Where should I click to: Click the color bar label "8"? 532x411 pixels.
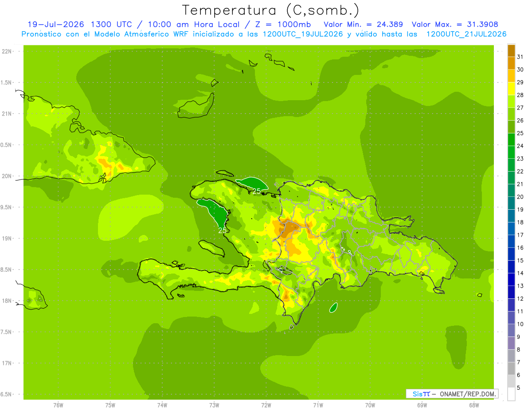coord(519,350)
